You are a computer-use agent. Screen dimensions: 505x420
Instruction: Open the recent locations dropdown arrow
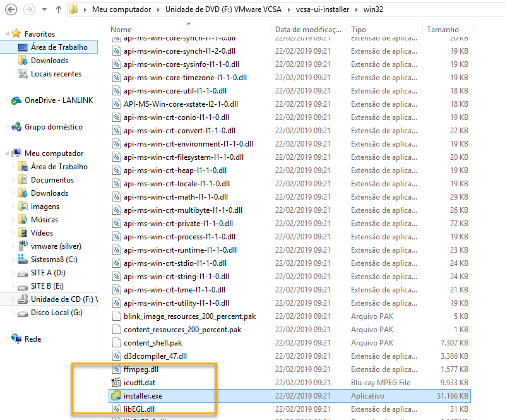pyautogui.click(x=45, y=10)
